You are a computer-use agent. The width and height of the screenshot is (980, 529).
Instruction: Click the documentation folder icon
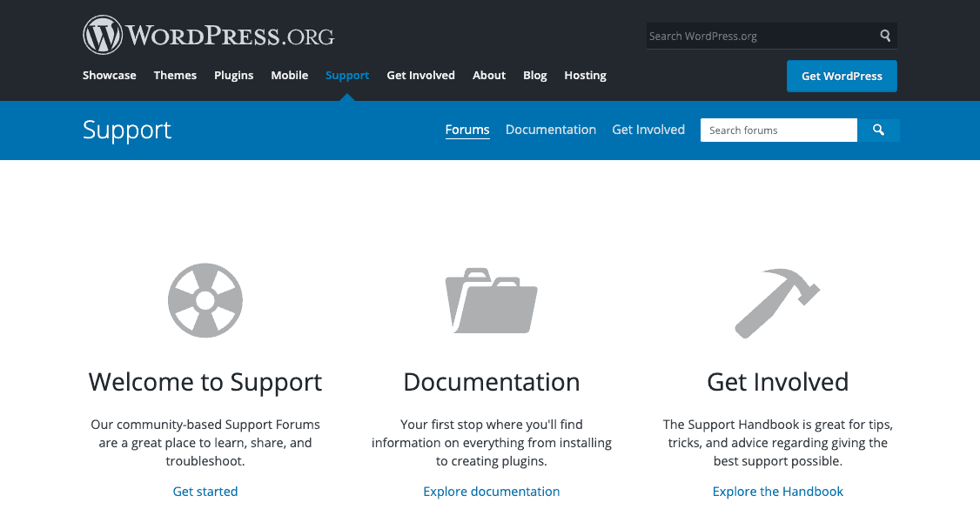pyautogui.click(x=491, y=300)
